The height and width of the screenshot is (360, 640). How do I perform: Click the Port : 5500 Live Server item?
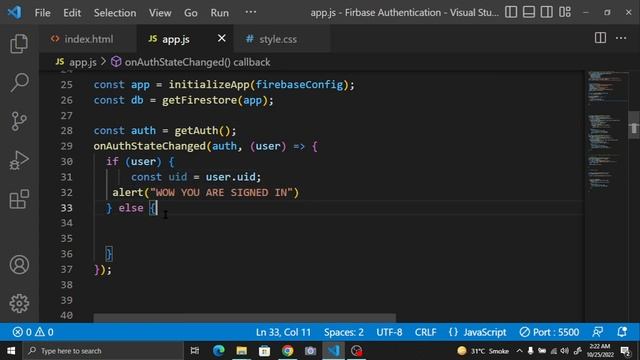[549, 332]
